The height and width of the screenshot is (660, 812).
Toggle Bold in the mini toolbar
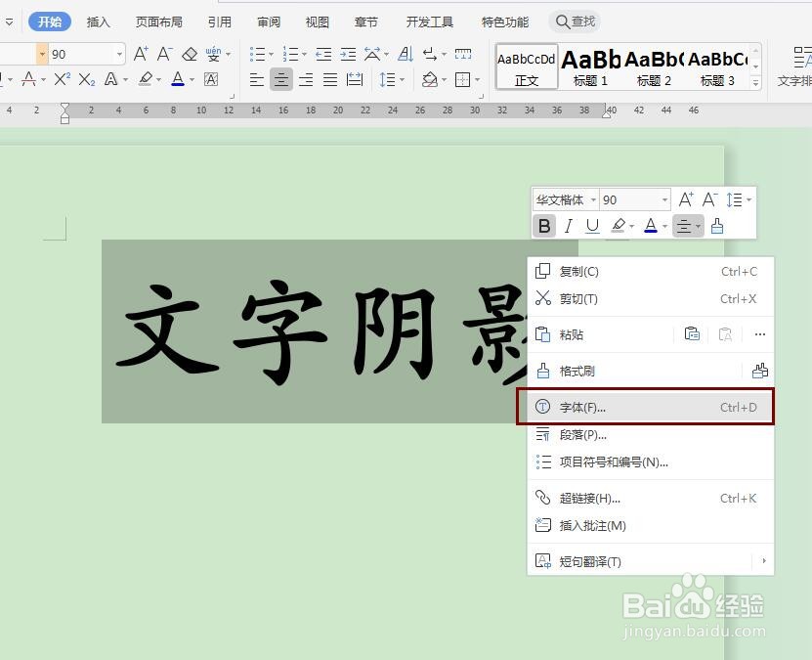point(544,226)
